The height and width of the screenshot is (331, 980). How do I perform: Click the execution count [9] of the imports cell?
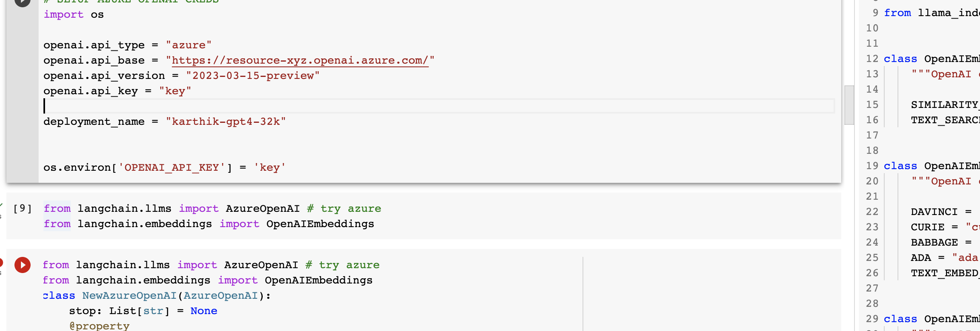tap(22, 208)
